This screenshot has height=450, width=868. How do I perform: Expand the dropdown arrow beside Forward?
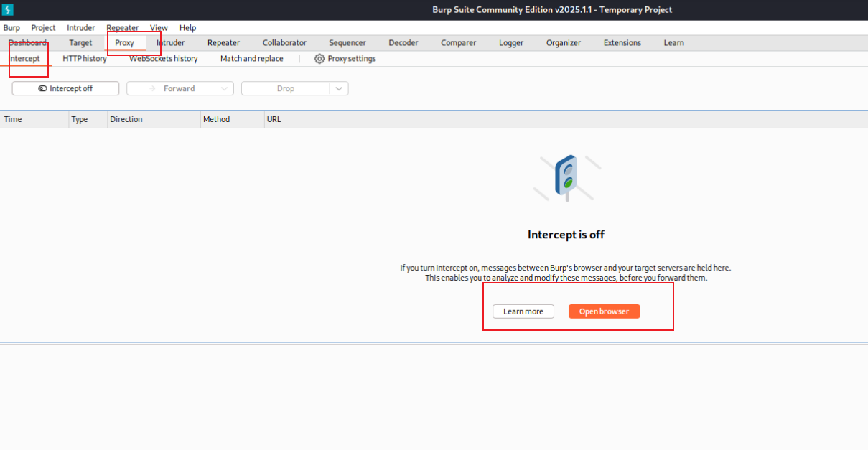pos(225,88)
